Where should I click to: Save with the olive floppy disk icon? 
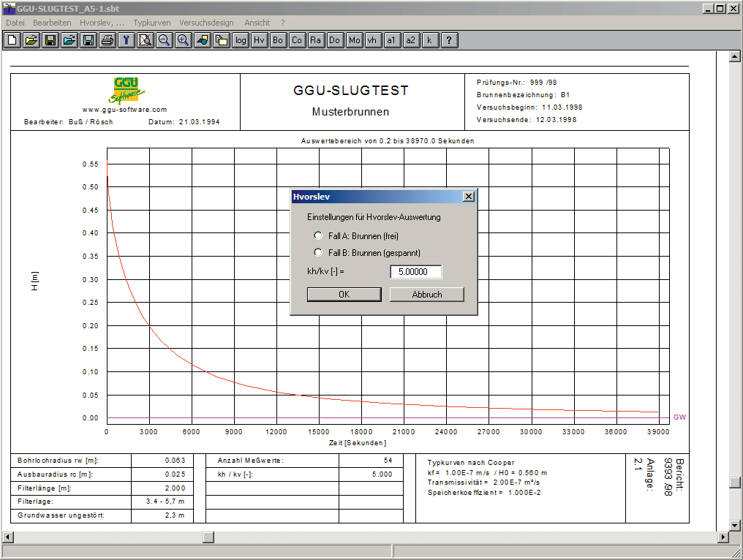click(50, 40)
